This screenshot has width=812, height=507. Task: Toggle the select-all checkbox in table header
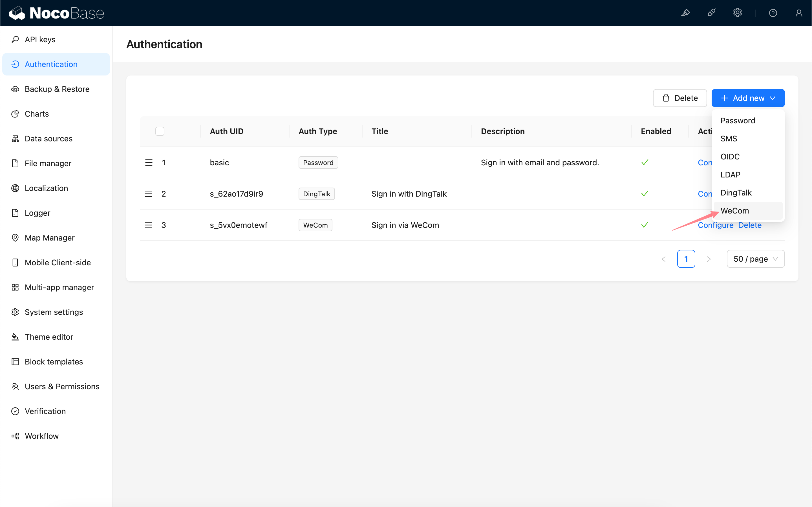(160, 131)
